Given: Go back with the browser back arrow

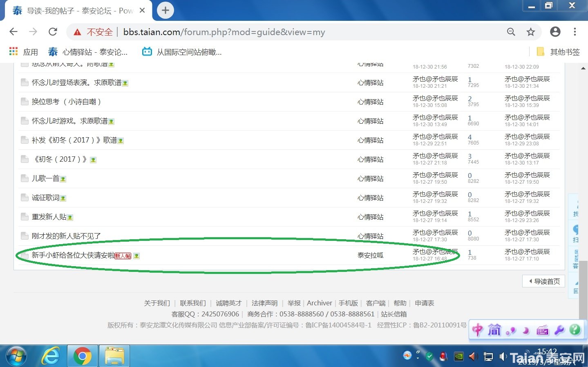Looking at the screenshot, I should 13,32.
